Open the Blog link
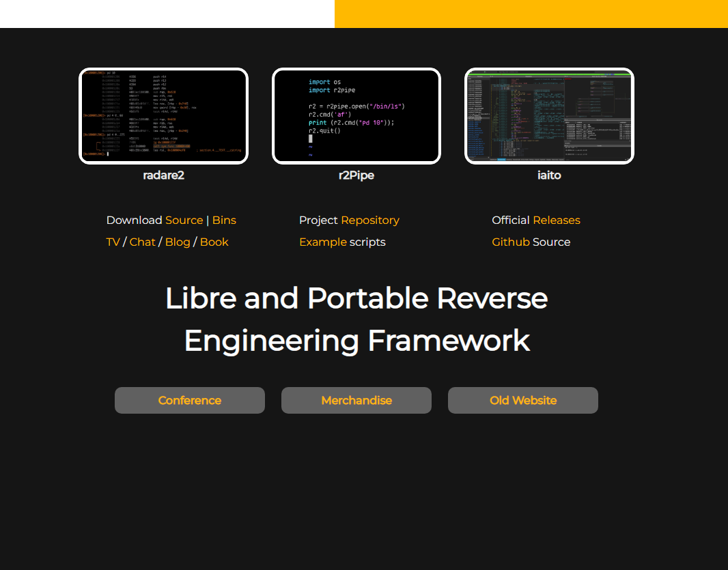The width and height of the screenshot is (728, 570). [x=178, y=242]
